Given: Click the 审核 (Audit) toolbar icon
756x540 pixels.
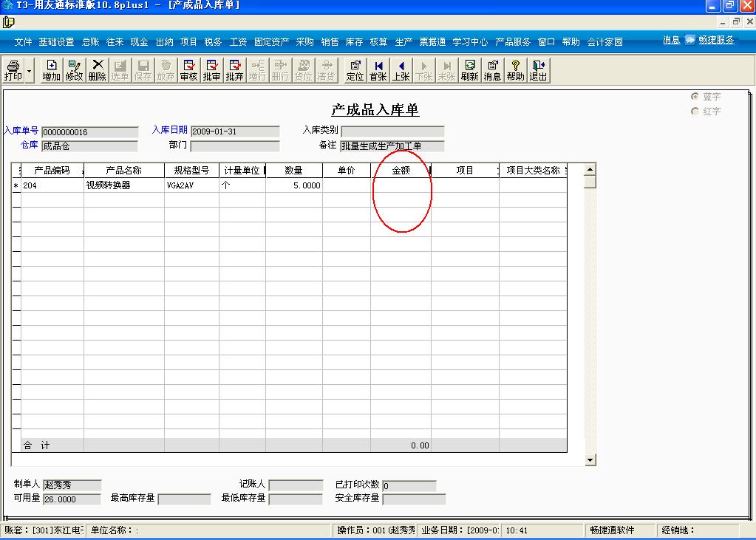Looking at the screenshot, I should (x=188, y=71).
